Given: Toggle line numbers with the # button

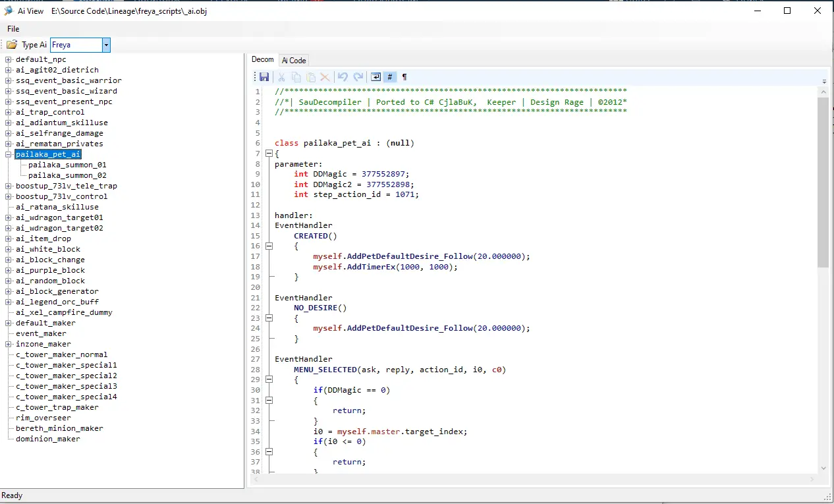Looking at the screenshot, I should click(390, 77).
